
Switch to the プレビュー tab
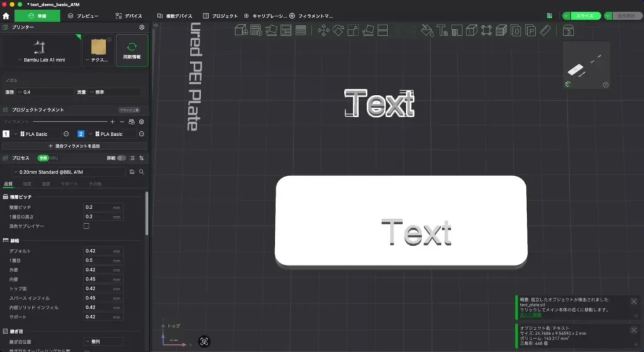point(84,16)
